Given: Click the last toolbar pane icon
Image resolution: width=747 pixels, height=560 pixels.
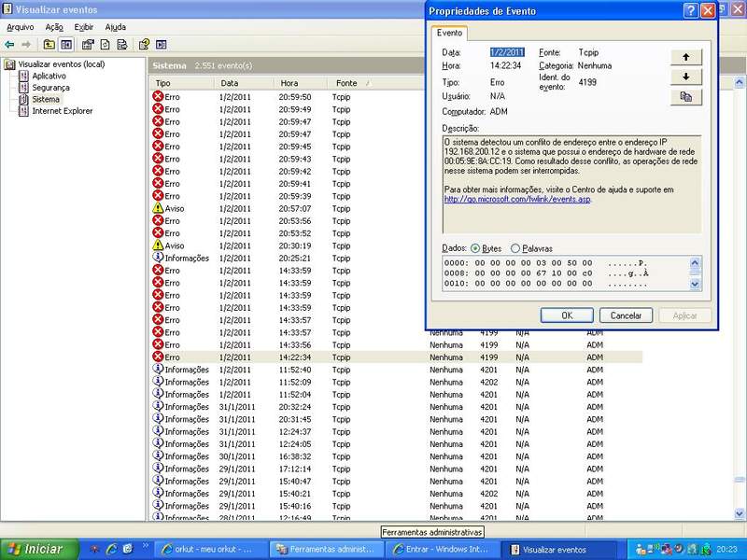Looking at the screenshot, I should click(x=161, y=45).
